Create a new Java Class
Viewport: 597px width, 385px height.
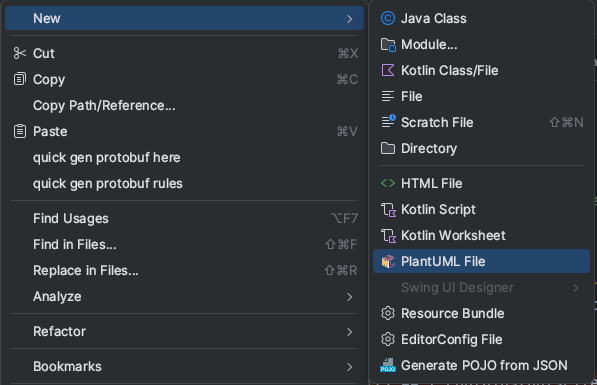tap(481, 18)
